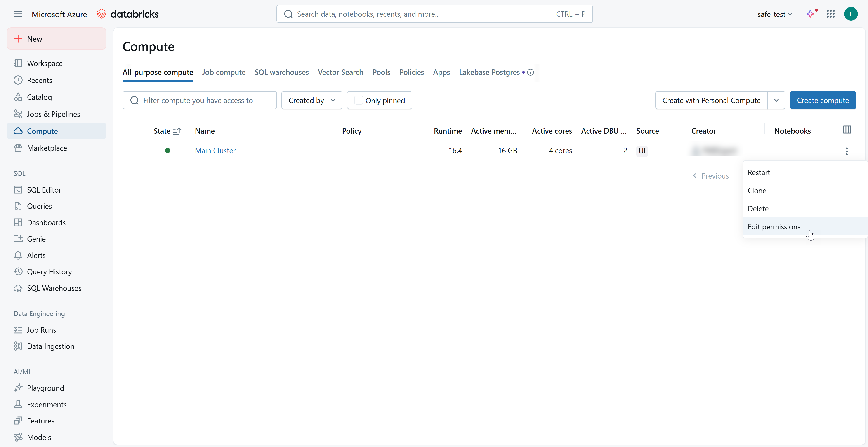Select the Genie item in the sidebar

pos(36,239)
